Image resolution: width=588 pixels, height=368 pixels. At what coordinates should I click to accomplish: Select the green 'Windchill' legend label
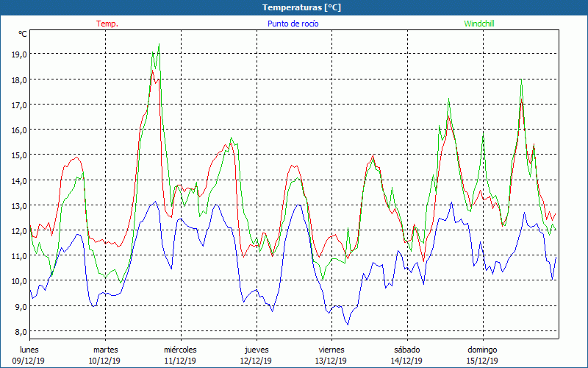pos(479,24)
